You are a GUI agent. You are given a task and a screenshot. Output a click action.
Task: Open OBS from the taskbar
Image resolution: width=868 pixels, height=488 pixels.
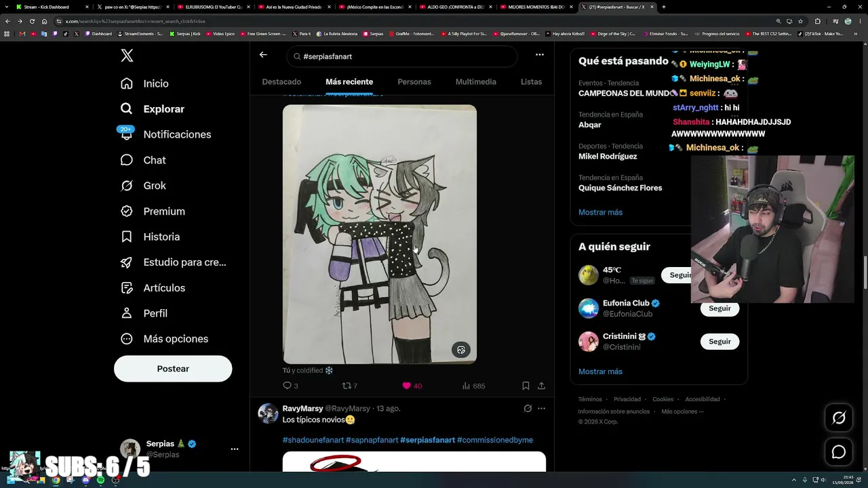click(115, 480)
